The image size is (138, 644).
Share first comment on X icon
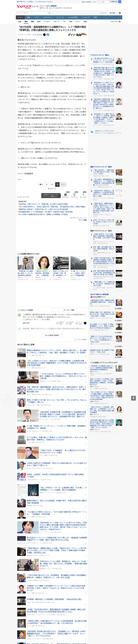[x=85, y=323]
